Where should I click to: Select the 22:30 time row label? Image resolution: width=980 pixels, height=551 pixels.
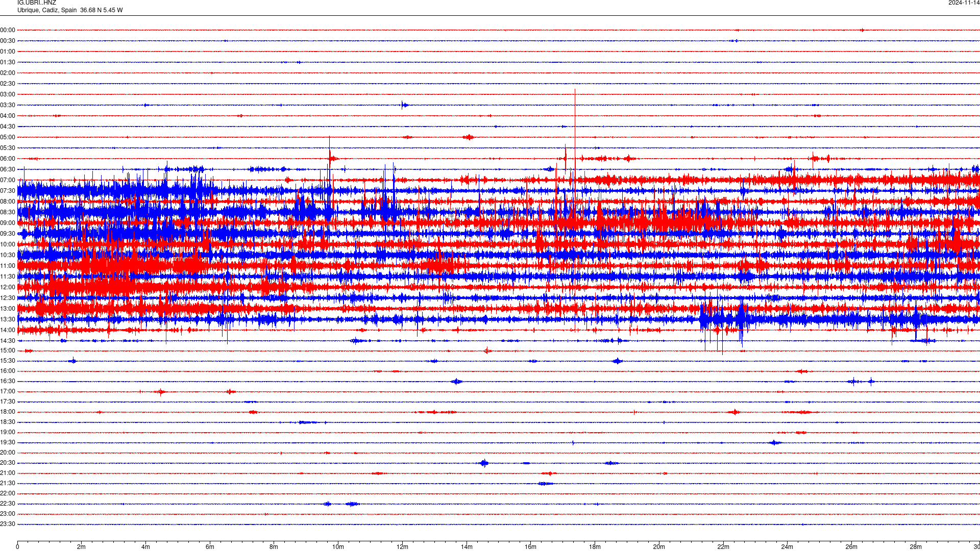coord(8,504)
